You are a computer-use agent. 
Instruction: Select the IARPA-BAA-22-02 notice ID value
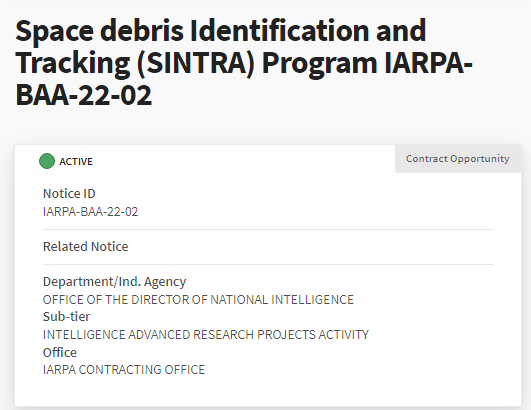(90, 212)
